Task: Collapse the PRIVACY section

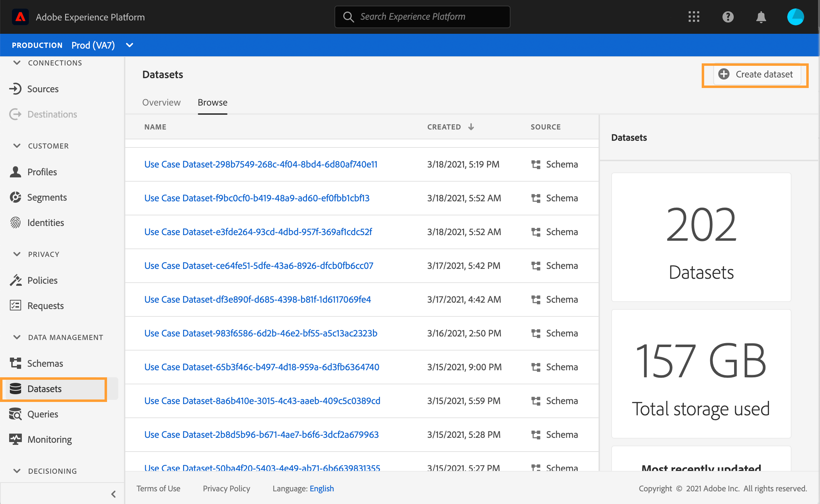Action: pos(17,254)
